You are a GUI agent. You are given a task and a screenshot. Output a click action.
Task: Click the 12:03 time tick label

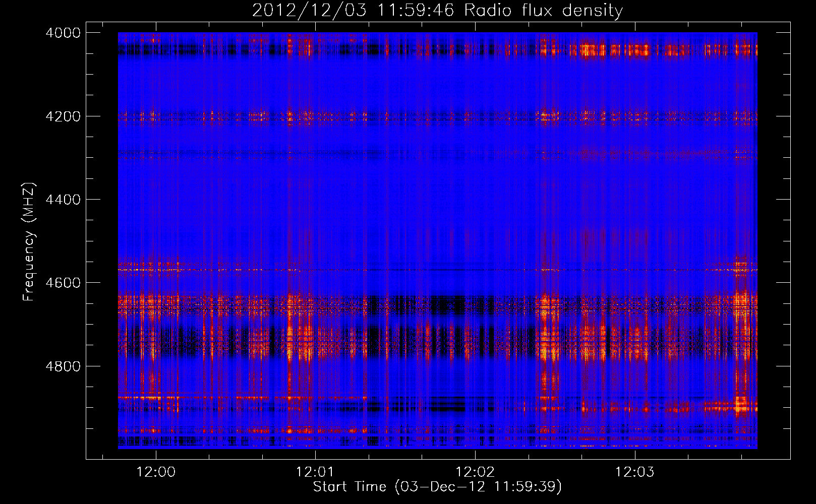coord(634,472)
